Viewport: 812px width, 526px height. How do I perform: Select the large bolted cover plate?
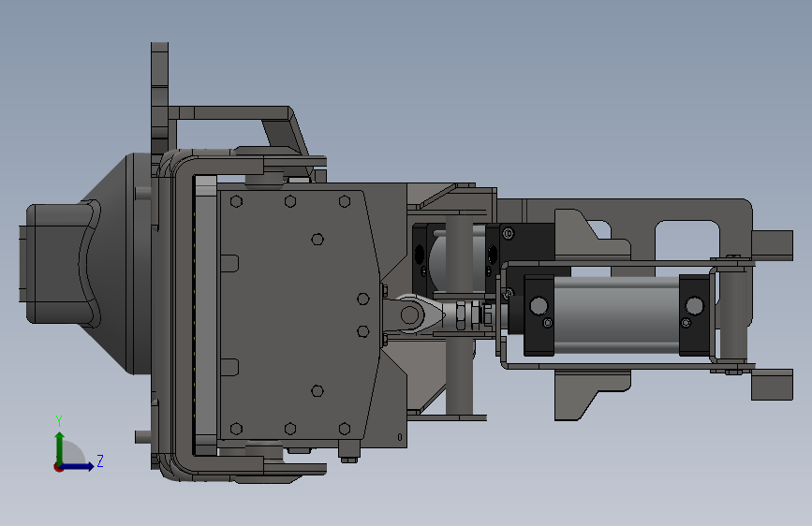pyautogui.click(x=299, y=315)
